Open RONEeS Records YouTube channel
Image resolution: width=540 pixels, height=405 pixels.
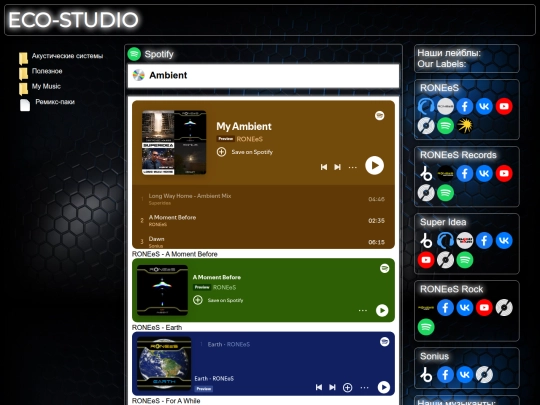(x=504, y=174)
